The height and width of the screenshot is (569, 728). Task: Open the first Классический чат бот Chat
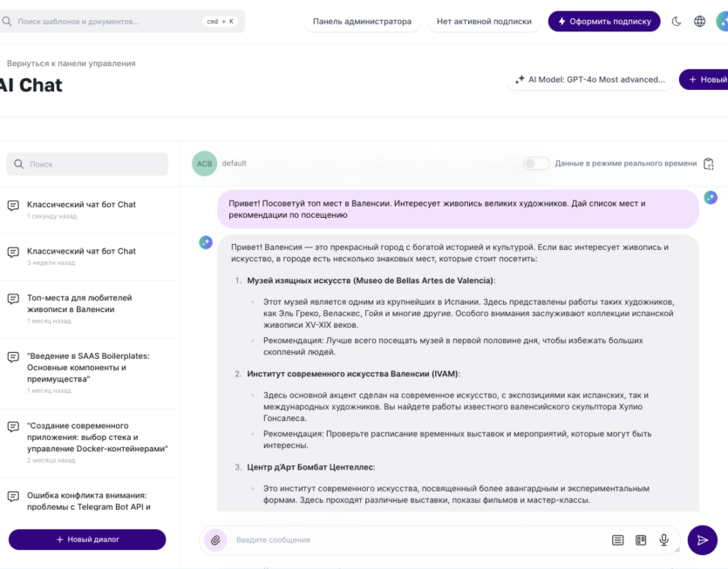click(x=81, y=205)
